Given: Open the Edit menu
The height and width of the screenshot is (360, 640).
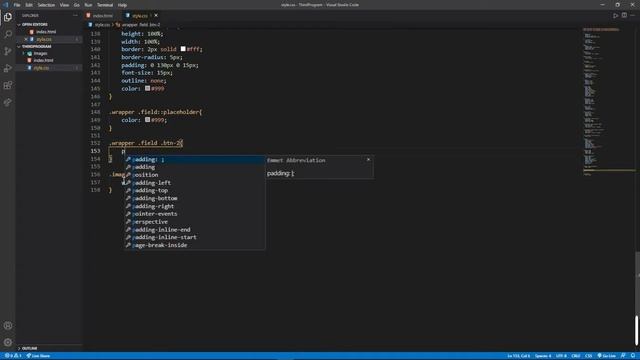Looking at the screenshot, I should 29,5.
